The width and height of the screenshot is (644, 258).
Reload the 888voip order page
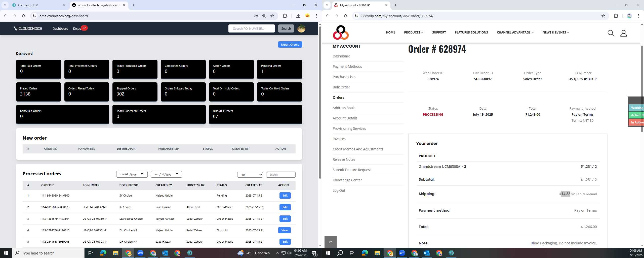point(346,16)
